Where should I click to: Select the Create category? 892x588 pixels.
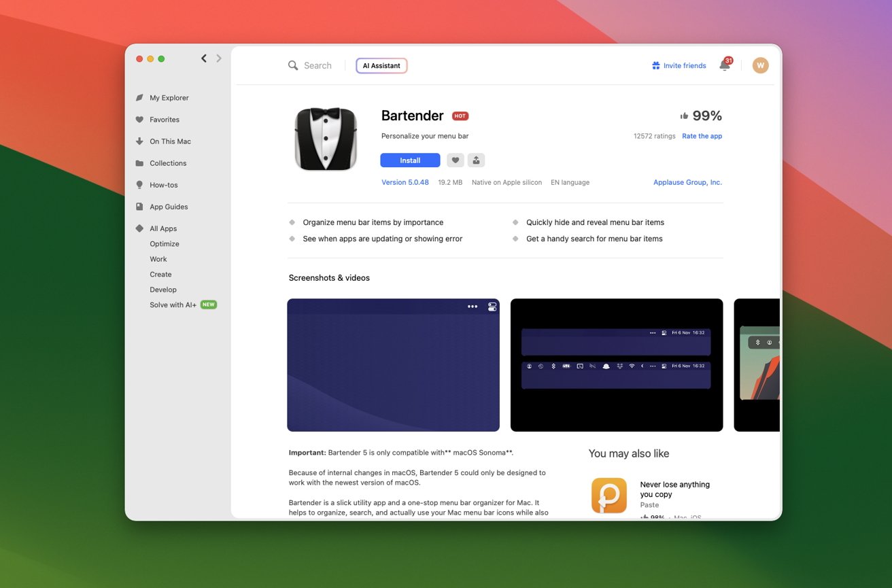pos(160,275)
